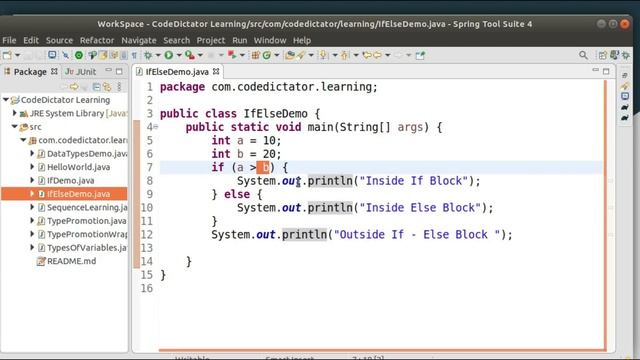The image size is (640, 360).
Task: Select the IfElseDemo.java editor tab
Action: 177,72
